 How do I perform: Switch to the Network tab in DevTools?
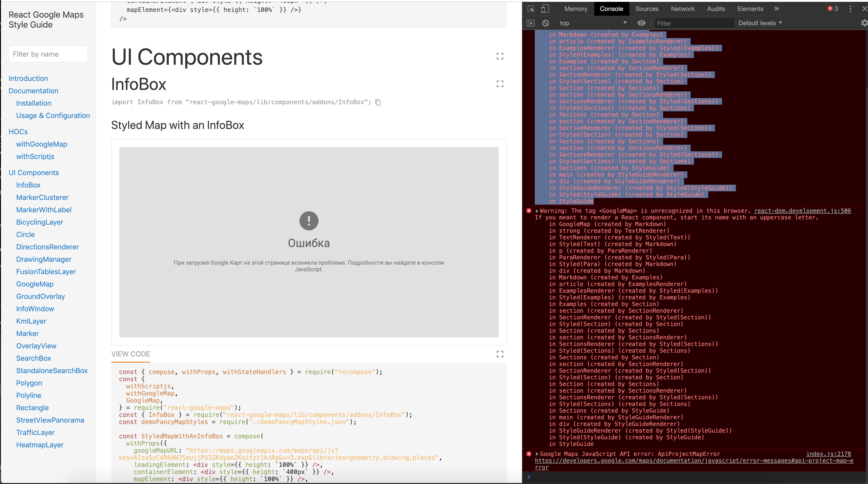coord(683,9)
